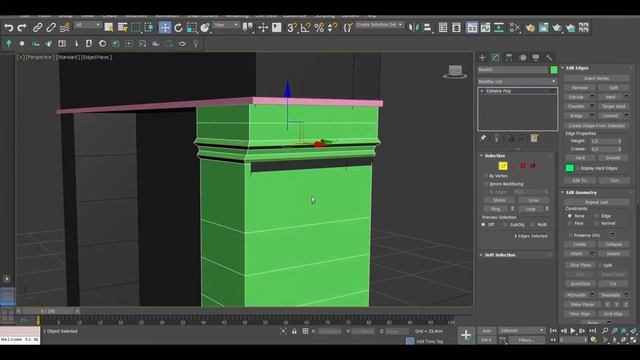Select the Multi preview selection radio button

(x=532, y=225)
